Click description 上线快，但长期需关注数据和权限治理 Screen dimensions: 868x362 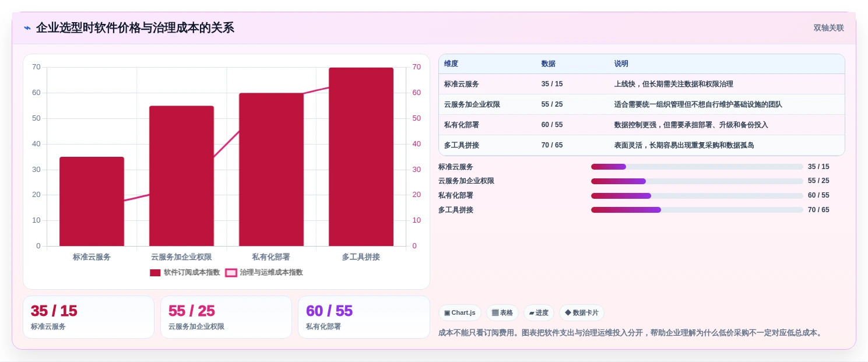click(674, 84)
